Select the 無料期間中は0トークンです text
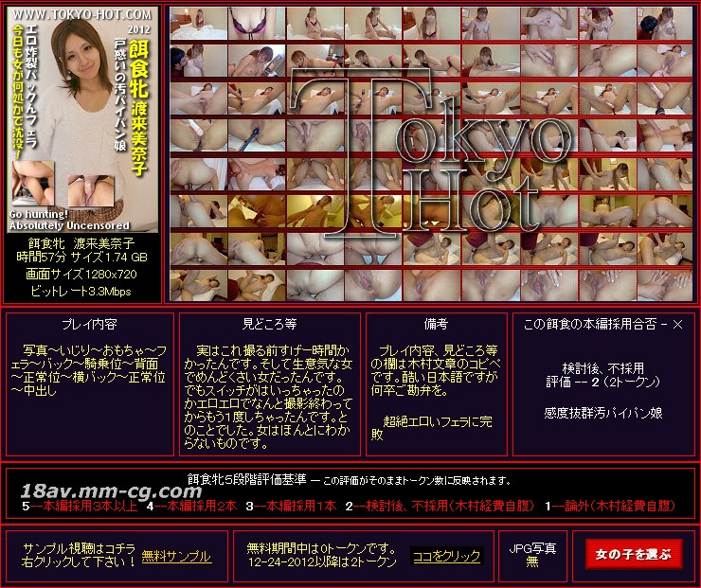Viewport: 701px width, 588px height. pos(321,548)
